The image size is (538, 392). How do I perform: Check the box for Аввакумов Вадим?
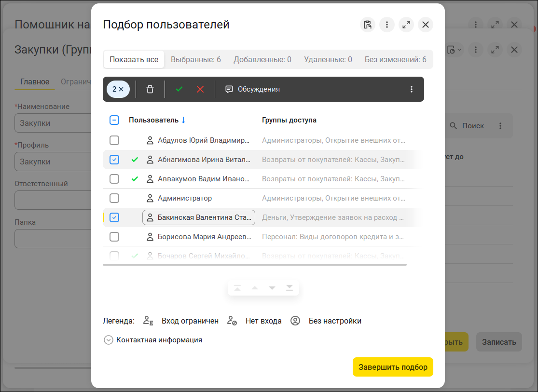(x=114, y=179)
